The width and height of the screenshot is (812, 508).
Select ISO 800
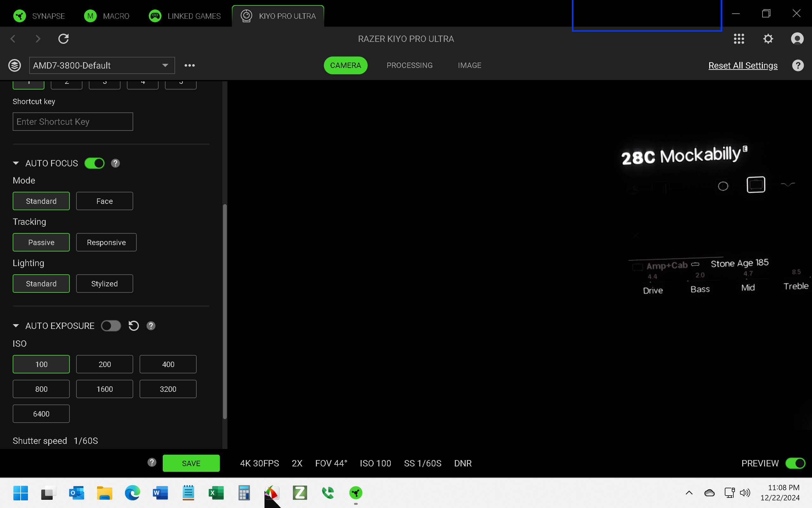[x=41, y=389]
